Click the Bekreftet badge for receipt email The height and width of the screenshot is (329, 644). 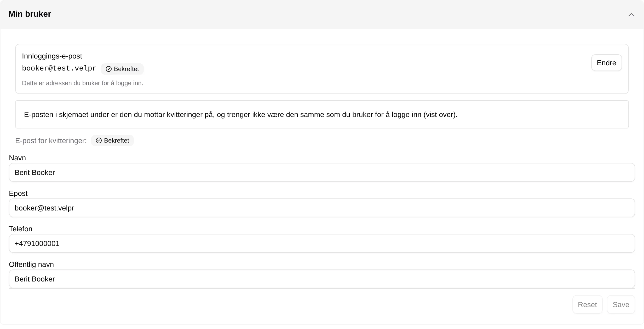click(x=112, y=140)
